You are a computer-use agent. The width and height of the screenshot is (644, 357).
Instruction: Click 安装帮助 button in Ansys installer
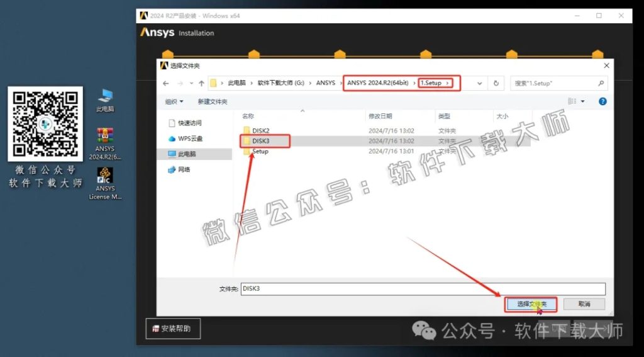(x=173, y=329)
